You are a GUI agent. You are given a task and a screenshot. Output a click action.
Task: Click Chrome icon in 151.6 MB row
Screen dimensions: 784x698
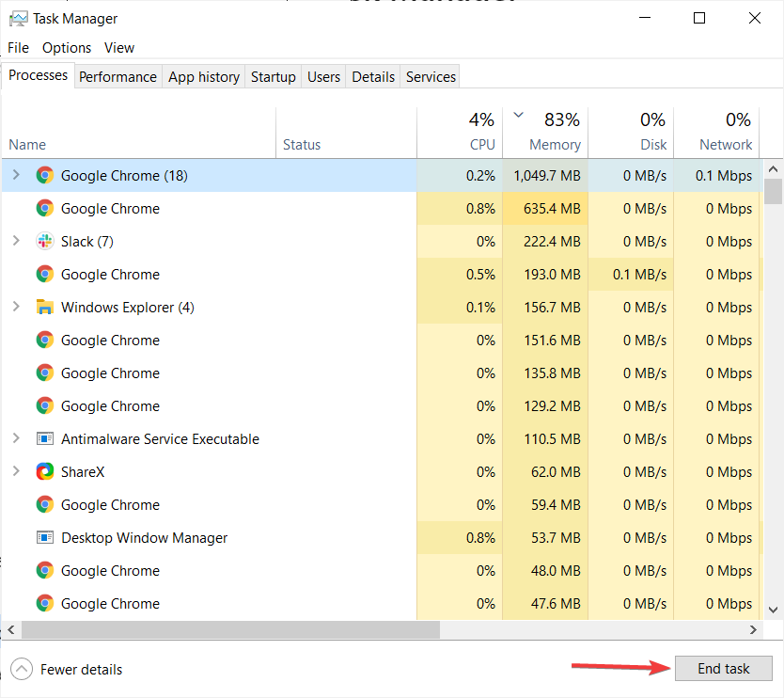[x=45, y=340]
